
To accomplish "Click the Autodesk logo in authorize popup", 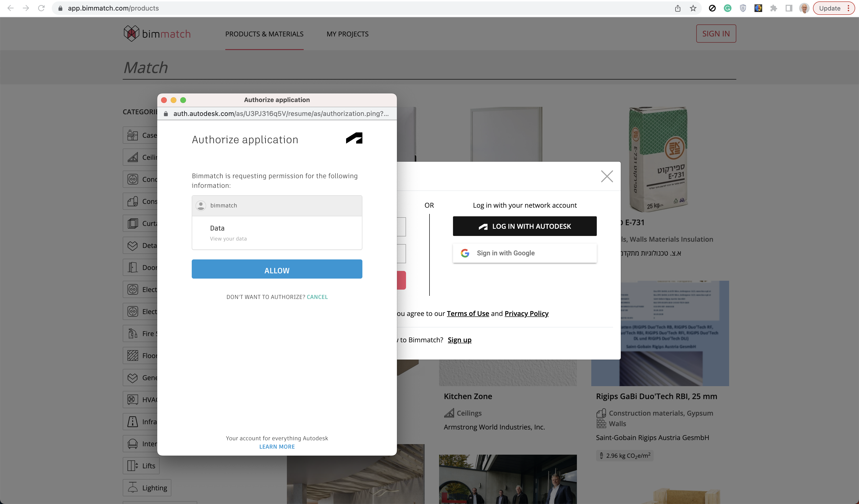I will click(354, 138).
